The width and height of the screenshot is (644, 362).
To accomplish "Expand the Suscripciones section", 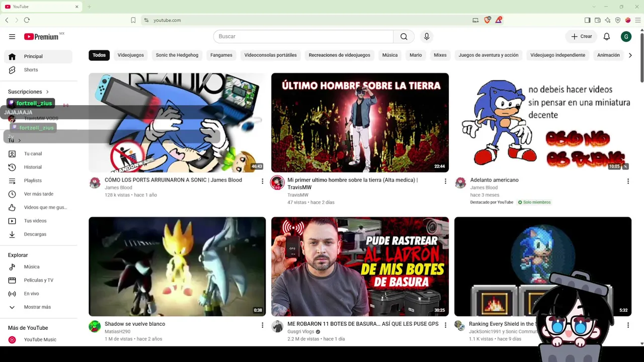I will 29,92.
